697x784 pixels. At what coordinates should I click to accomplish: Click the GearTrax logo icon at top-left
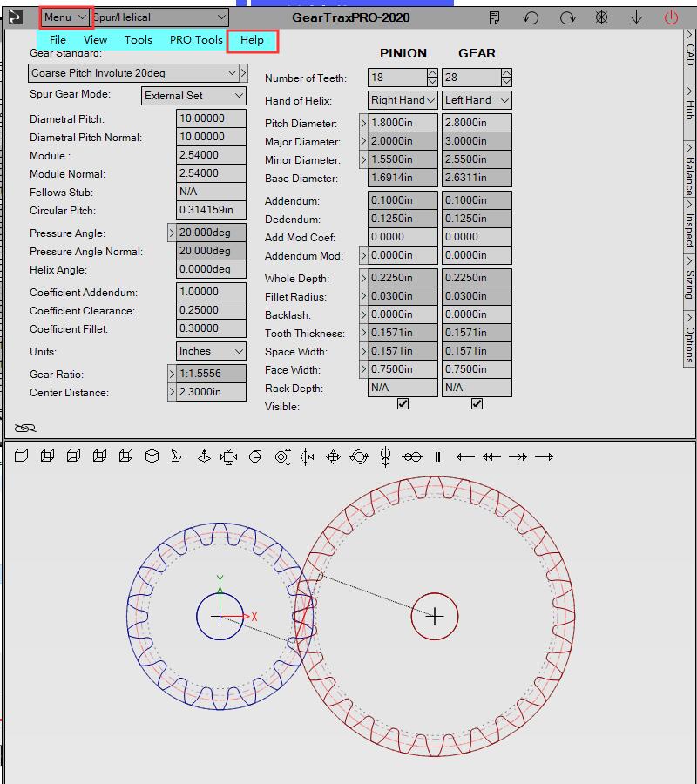tap(16, 18)
